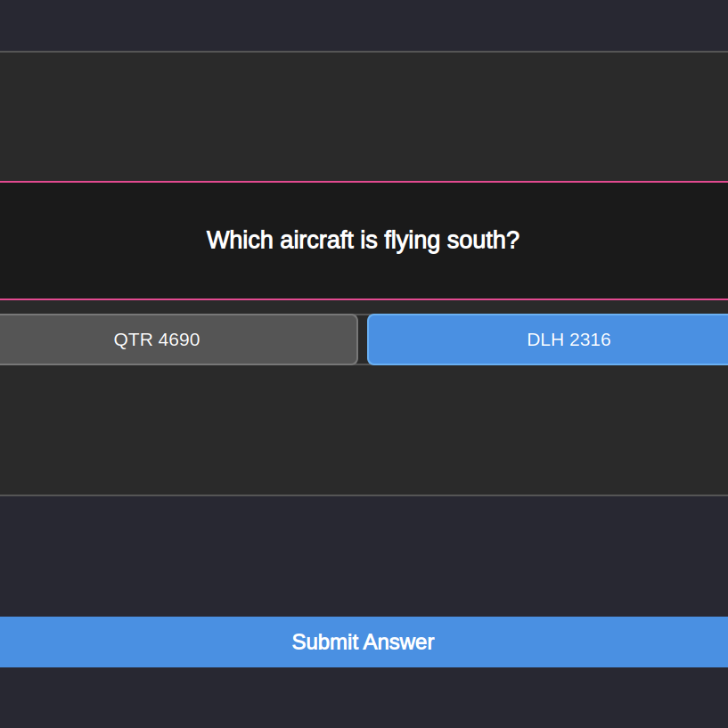Click the question text about flying south
This screenshot has height=728, width=728.
(363, 240)
